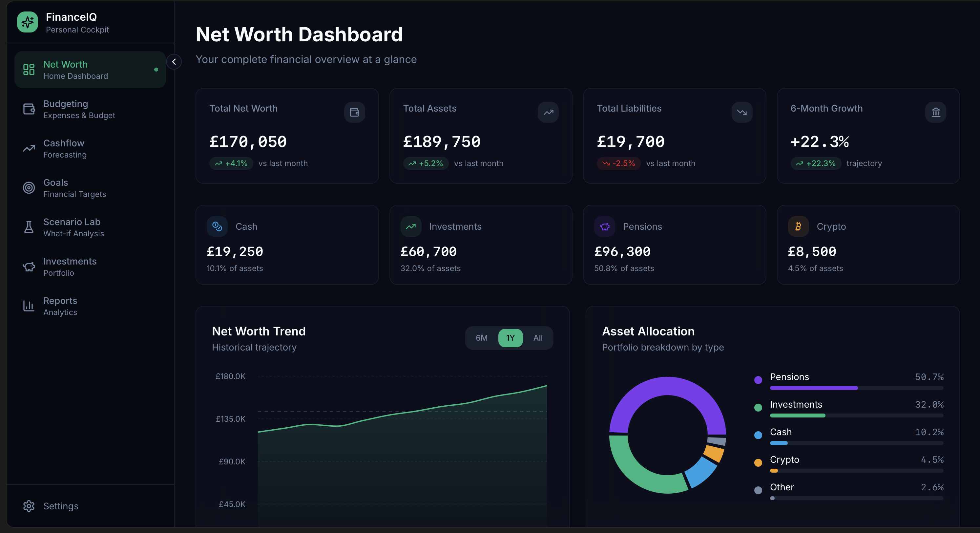Click the bank icon on 6-Month Growth card
Screen dimensions: 980x533
[x=935, y=112]
